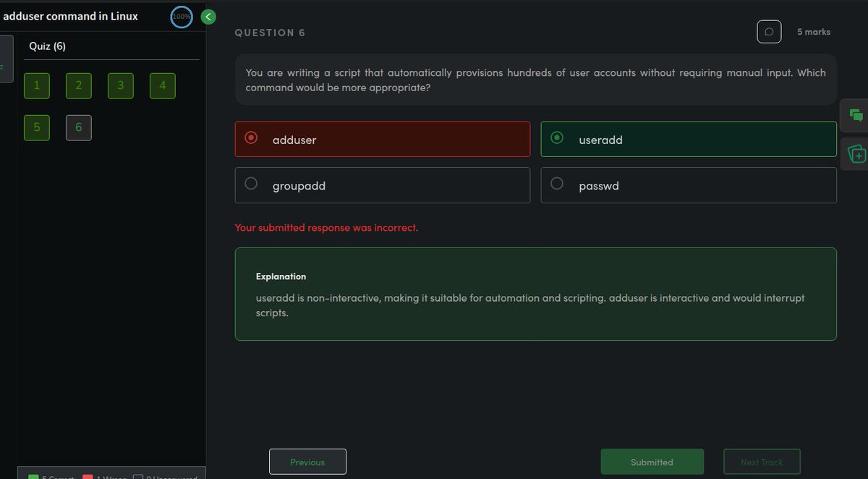Jump to quiz question 1
This screenshot has height=479, width=868.
coord(36,86)
